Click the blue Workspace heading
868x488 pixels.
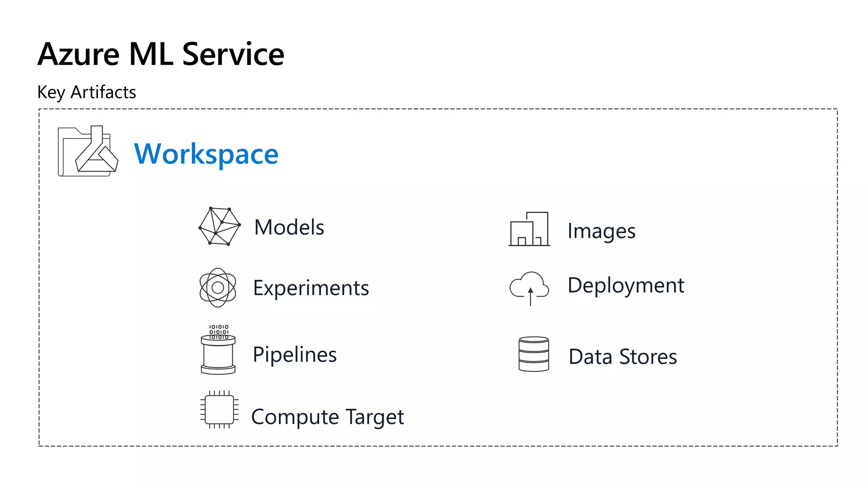click(x=206, y=154)
